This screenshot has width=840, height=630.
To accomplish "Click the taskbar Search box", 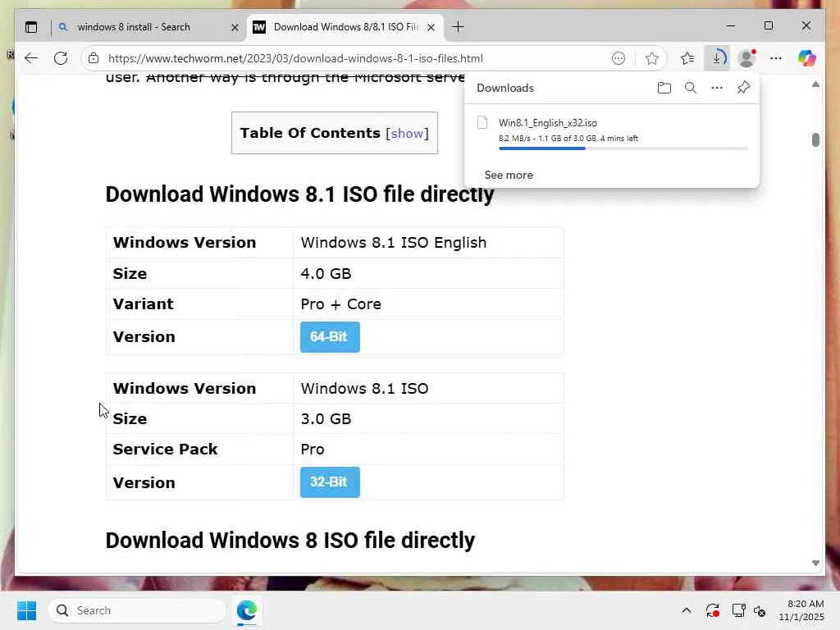I will pos(137,610).
